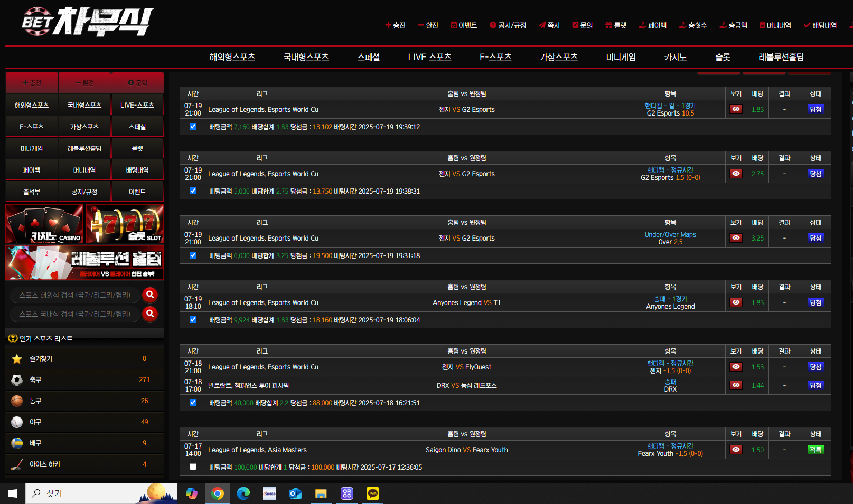Image resolution: width=853 pixels, height=504 pixels.
Task: Open 충전 in the top header
Action: (395, 25)
